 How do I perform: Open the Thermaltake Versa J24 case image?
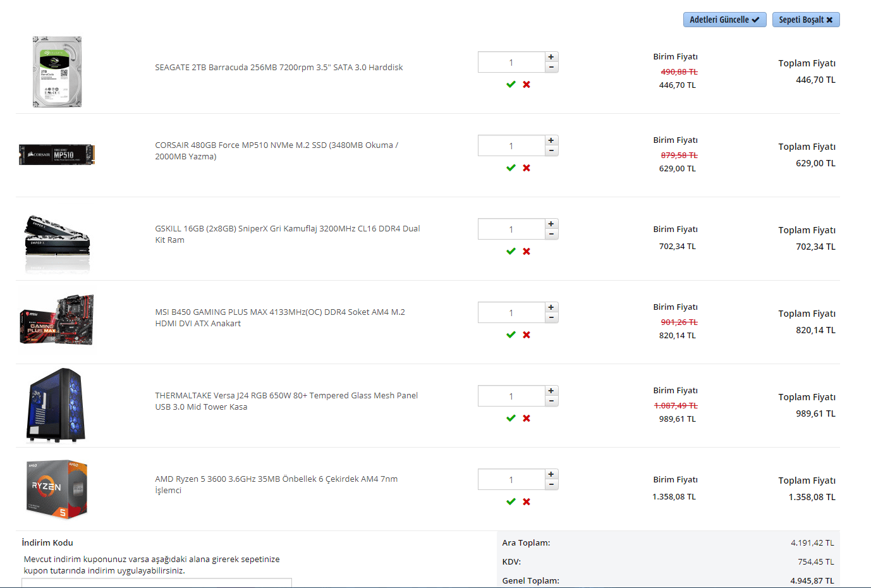56,405
